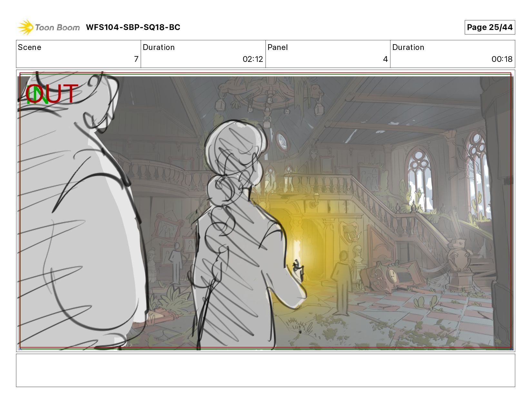This screenshot has width=532, height=411.
Task: Click panel duration value 00:18
Action: point(502,59)
